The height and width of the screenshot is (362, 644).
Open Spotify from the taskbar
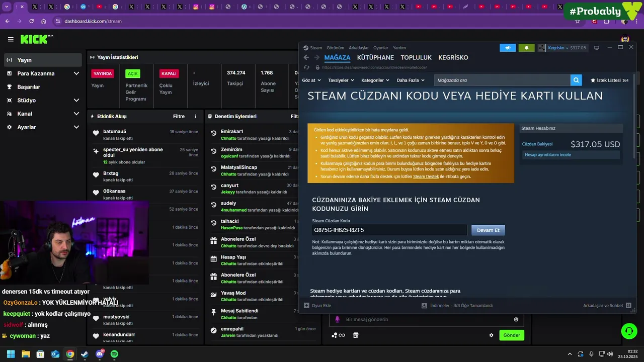114,354
